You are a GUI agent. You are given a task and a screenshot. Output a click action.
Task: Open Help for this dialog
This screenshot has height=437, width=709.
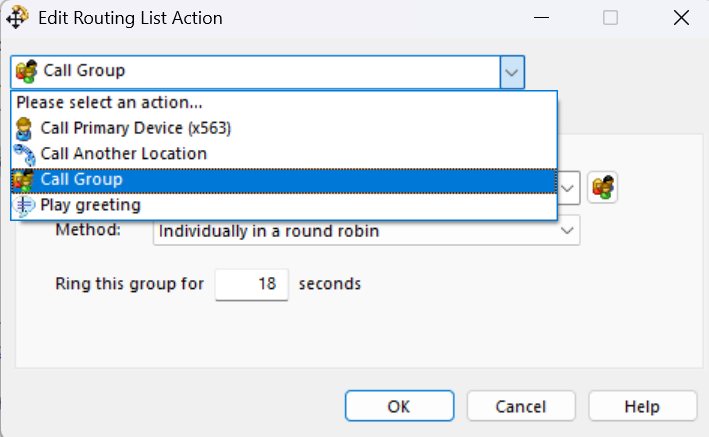(642, 406)
